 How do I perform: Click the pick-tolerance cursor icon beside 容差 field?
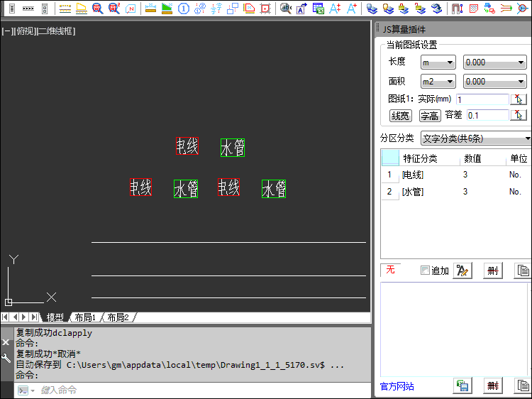519,115
